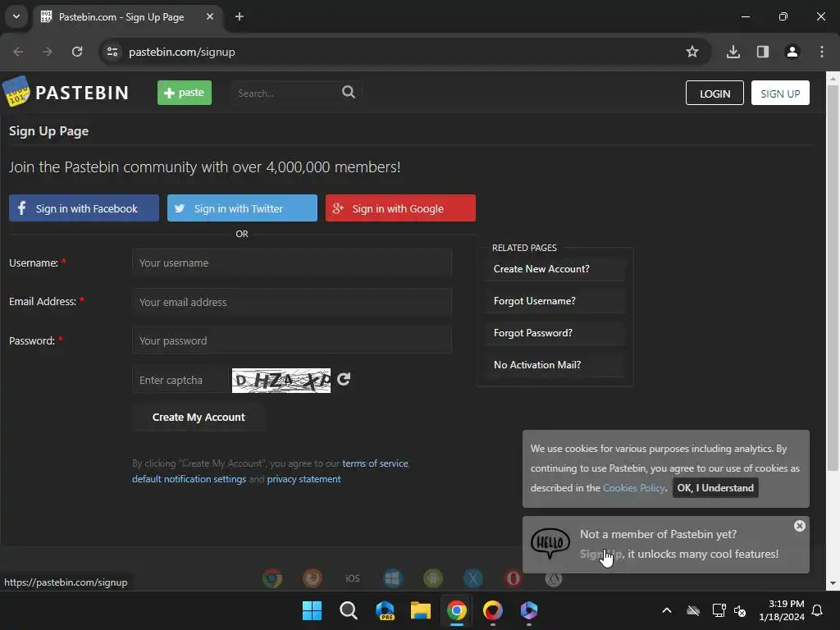This screenshot has width=840, height=630.
Task: Open the terms of service link
Action: coord(375,463)
